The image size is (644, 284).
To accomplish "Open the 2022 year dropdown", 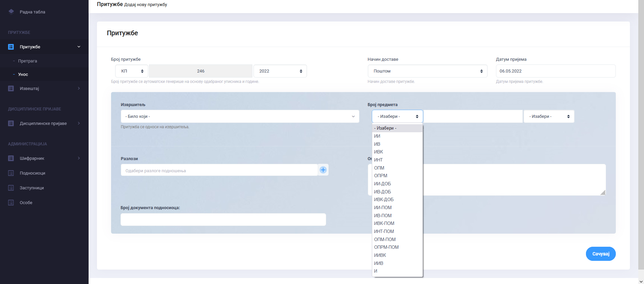I will tap(280, 71).
